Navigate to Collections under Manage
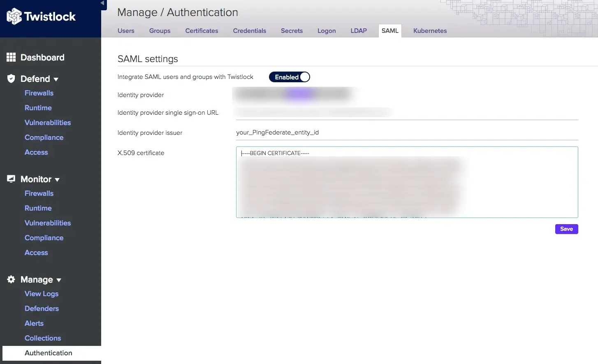598x364 pixels. click(43, 338)
